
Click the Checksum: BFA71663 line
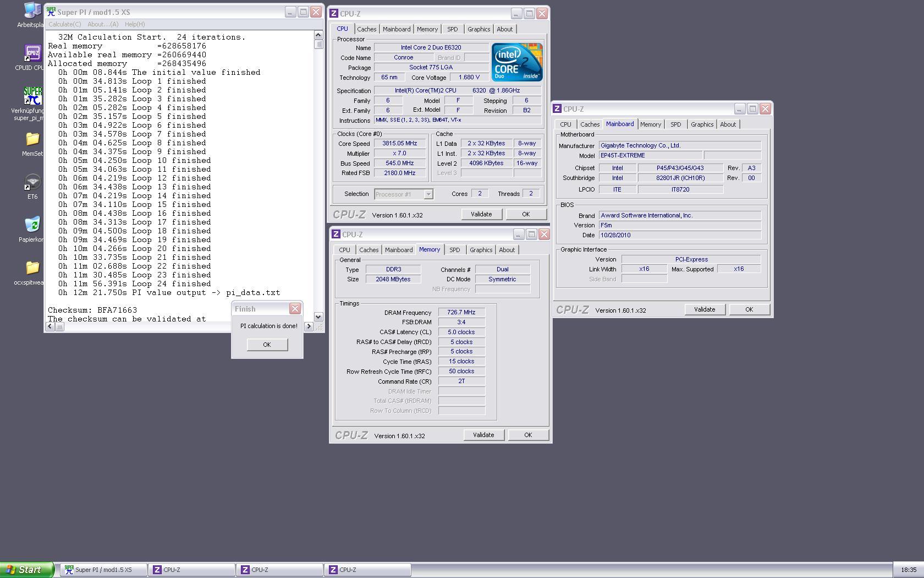(x=92, y=310)
